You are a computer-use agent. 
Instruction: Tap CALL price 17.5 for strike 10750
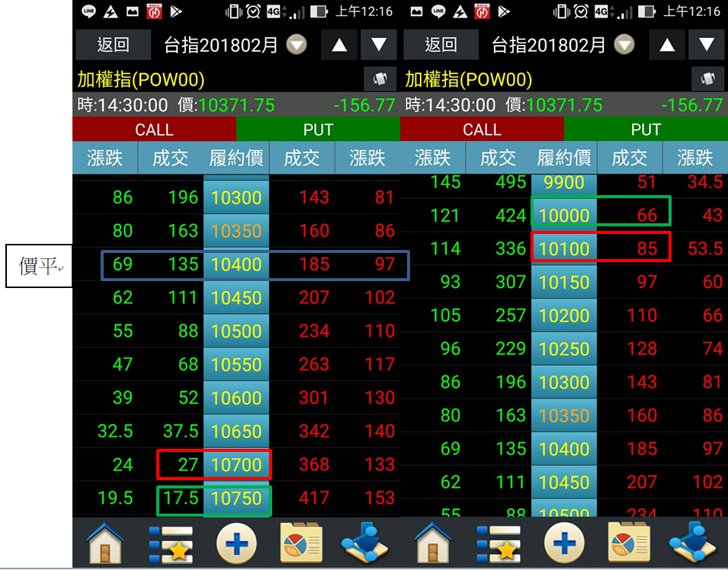(x=181, y=498)
